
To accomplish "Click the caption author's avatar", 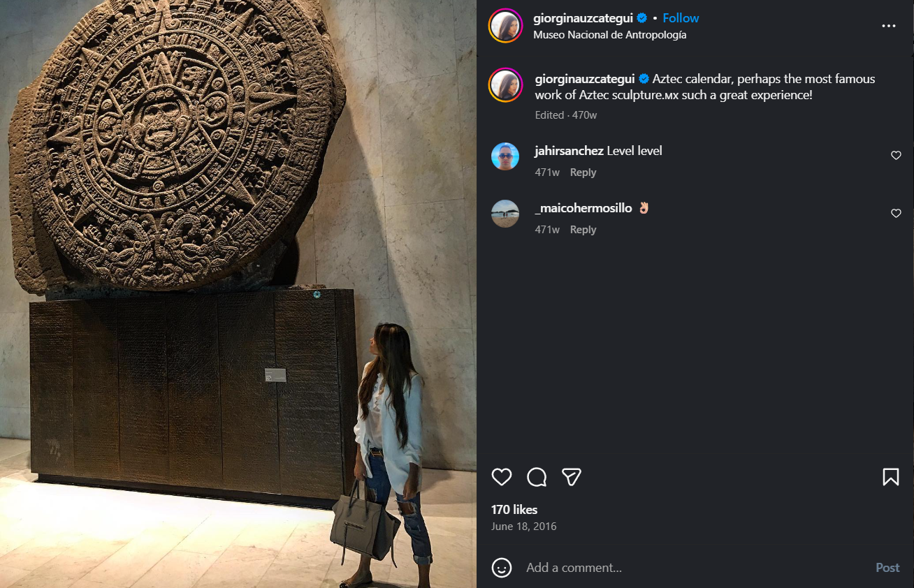I will click(x=506, y=84).
